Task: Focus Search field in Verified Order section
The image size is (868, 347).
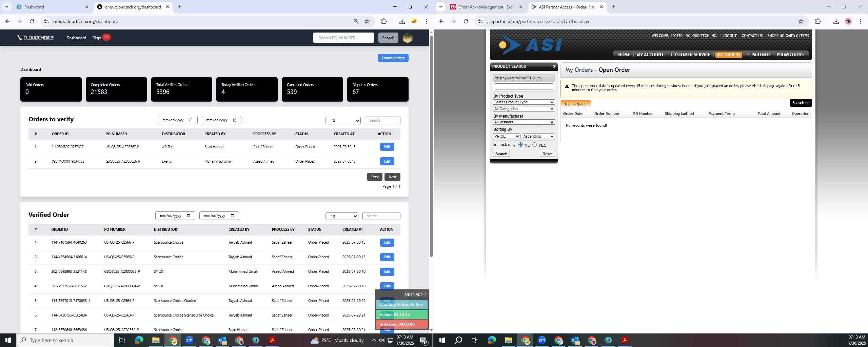Action: (381, 216)
